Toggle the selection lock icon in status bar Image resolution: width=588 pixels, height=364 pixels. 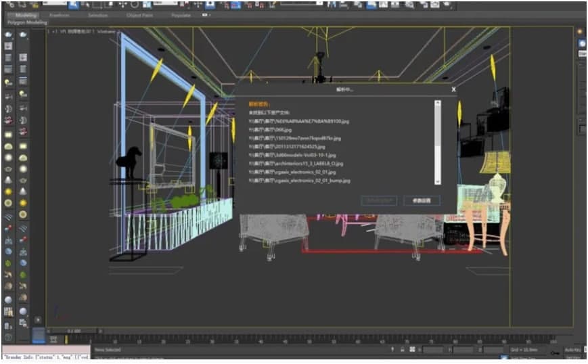click(x=403, y=350)
